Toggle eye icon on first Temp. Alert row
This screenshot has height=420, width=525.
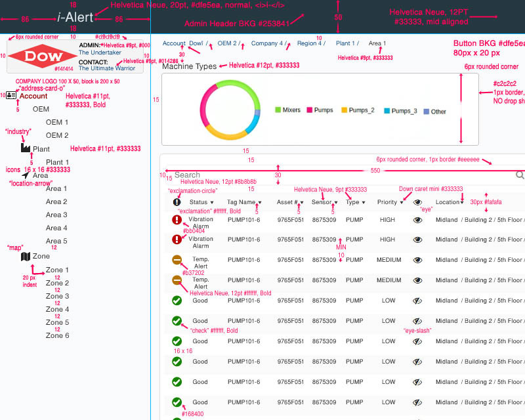(417, 261)
